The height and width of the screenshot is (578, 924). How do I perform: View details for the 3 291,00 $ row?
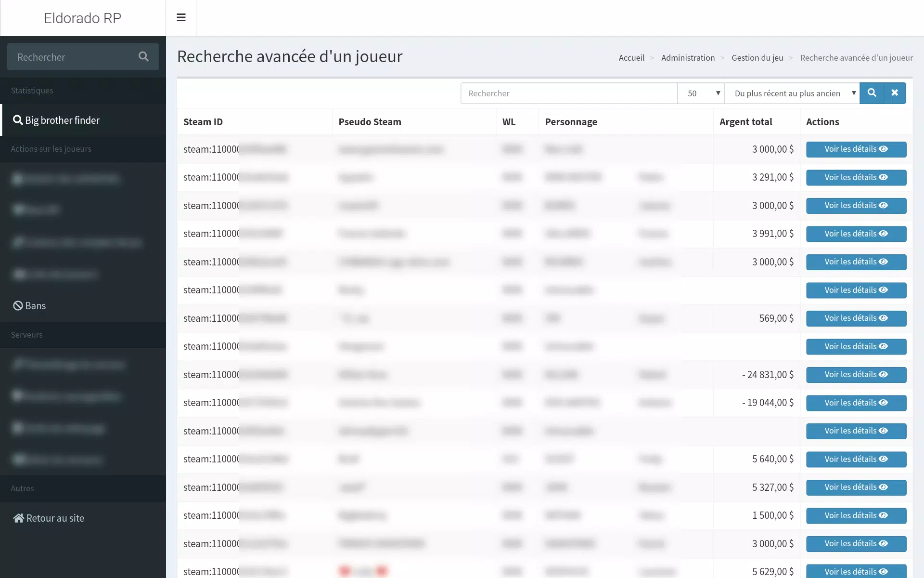(x=856, y=177)
